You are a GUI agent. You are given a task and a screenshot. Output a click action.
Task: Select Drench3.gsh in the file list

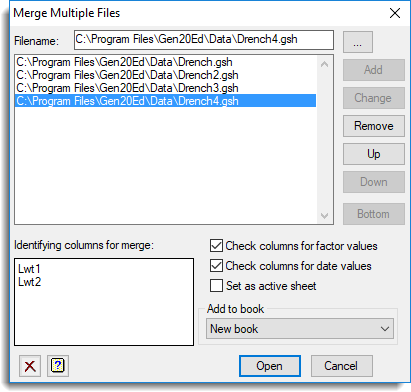165,88
